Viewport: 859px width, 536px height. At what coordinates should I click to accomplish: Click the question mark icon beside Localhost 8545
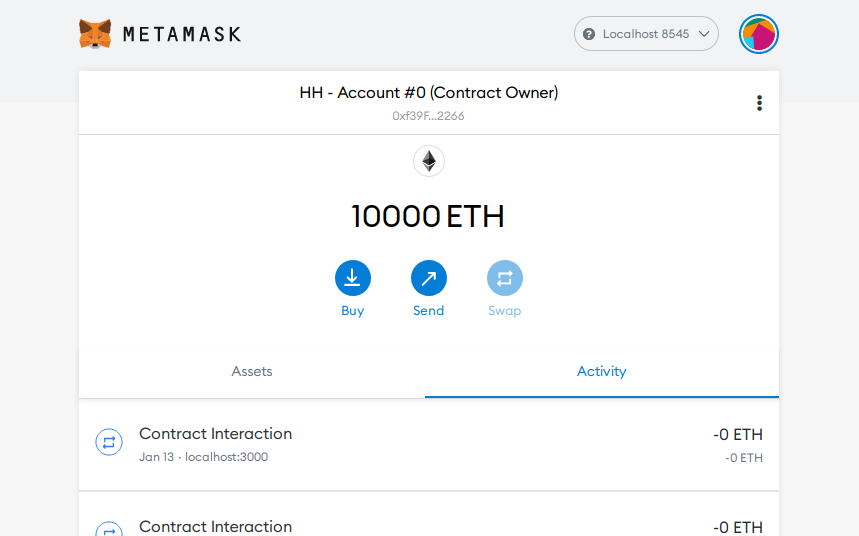[x=589, y=34]
